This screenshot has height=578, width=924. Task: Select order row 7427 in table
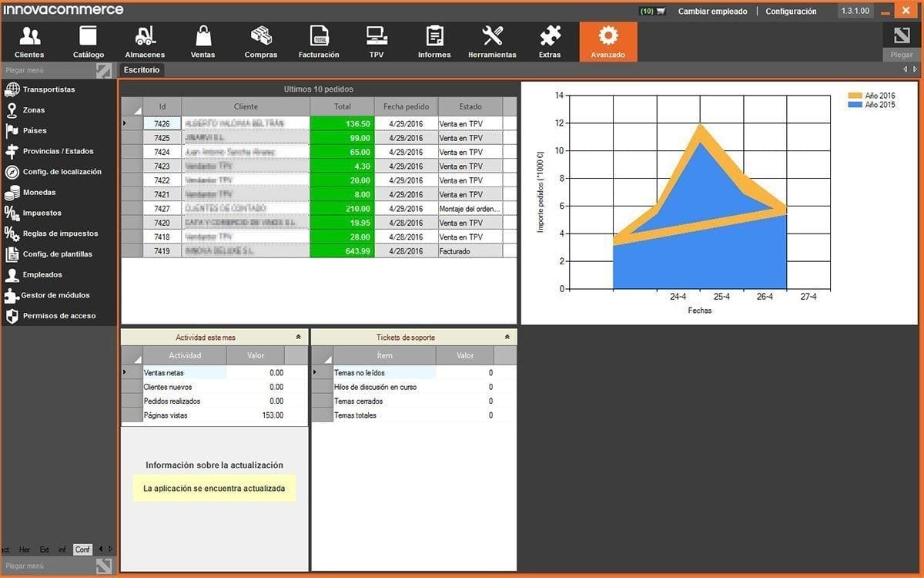coord(162,209)
